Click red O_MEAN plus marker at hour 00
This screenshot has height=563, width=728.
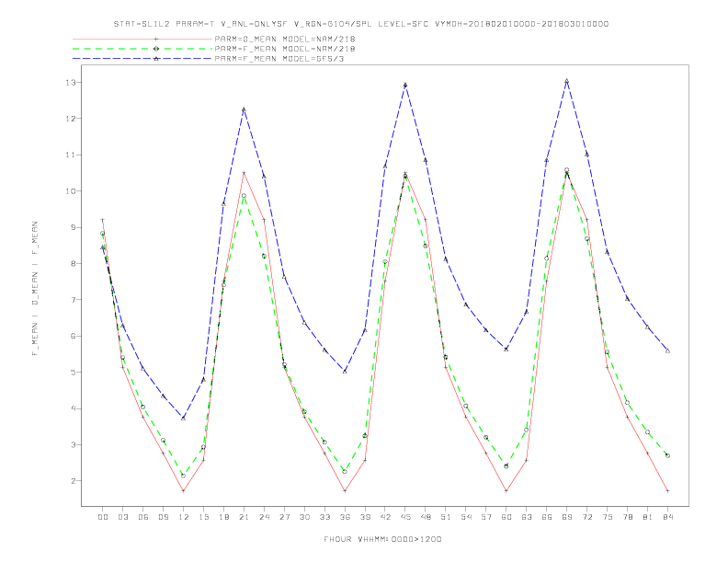click(x=103, y=220)
